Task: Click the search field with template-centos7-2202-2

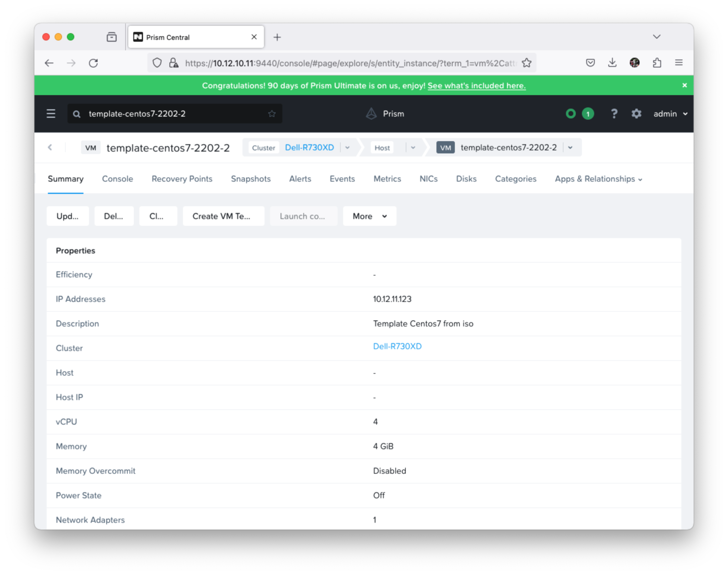Action: click(174, 114)
